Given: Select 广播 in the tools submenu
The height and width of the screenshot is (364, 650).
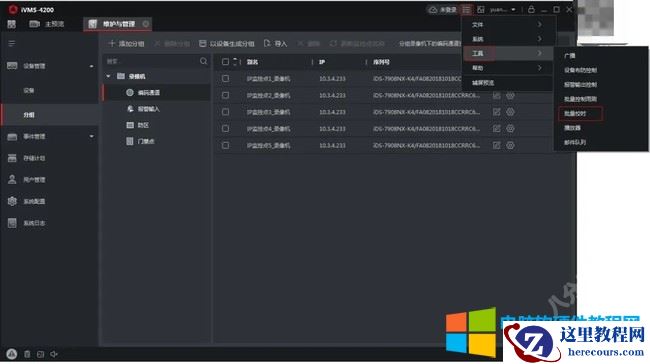Looking at the screenshot, I should [x=570, y=56].
